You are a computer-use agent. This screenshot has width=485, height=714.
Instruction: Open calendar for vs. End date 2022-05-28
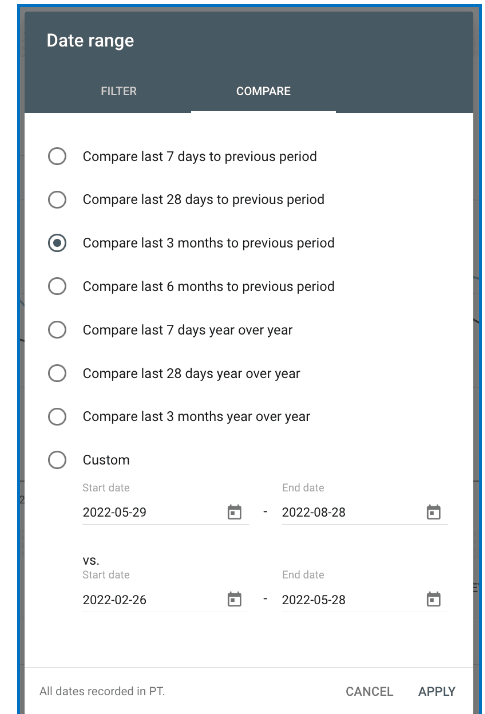[433, 599]
